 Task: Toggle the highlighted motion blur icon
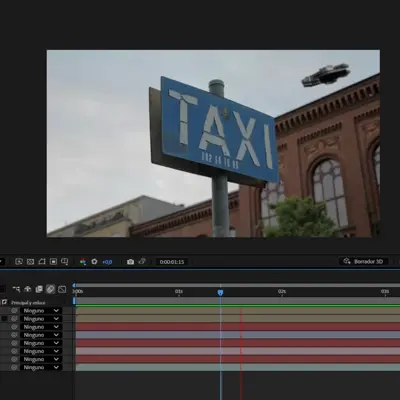(50, 289)
